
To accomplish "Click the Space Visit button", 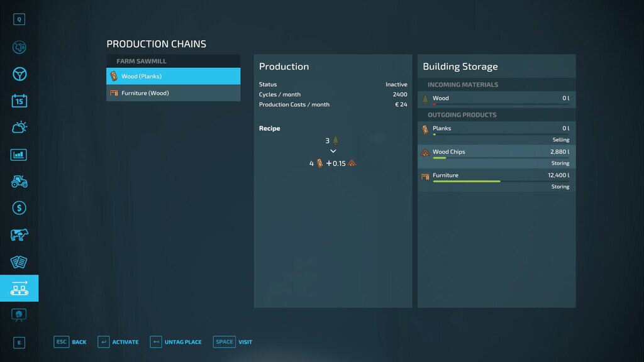I will click(233, 342).
